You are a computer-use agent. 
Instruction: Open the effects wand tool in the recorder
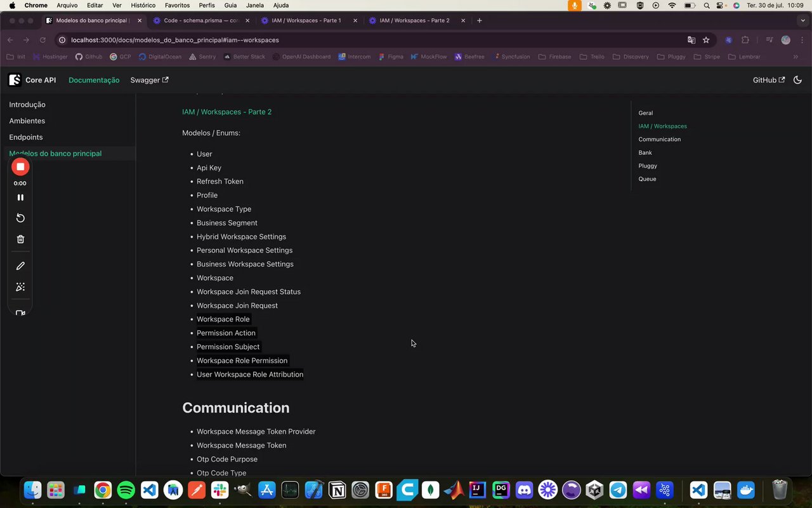point(20,287)
